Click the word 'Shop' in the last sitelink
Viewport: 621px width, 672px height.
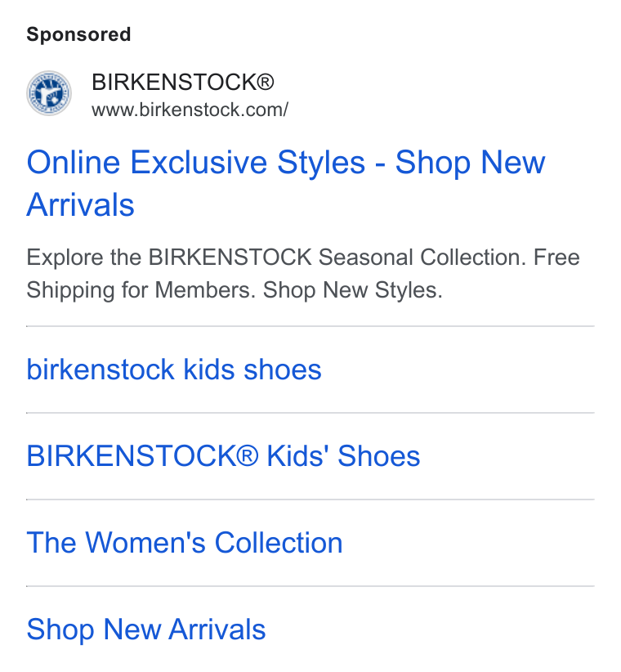click(x=60, y=630)
